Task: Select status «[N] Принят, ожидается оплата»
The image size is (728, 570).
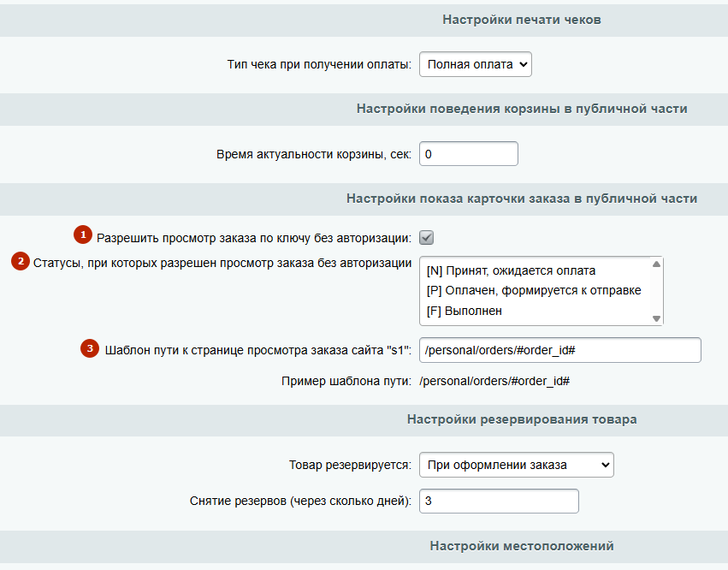Action: [x=511, y=270]
